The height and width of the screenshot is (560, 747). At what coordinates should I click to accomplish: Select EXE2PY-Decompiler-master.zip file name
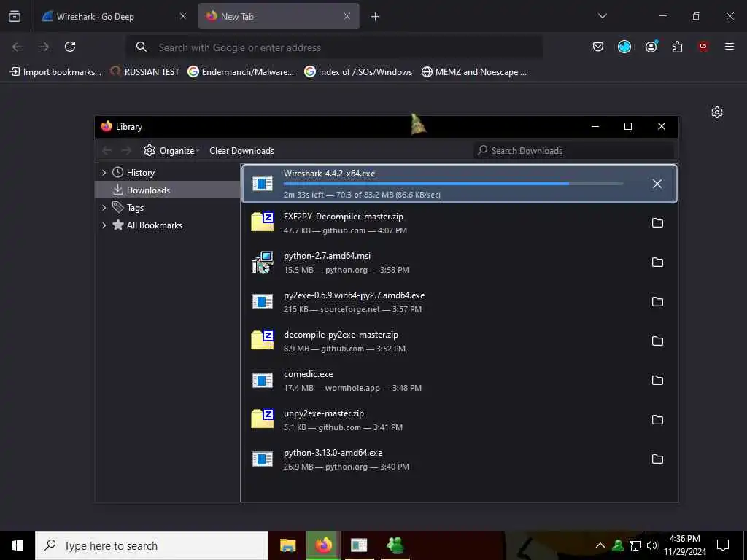coord(344,216)
